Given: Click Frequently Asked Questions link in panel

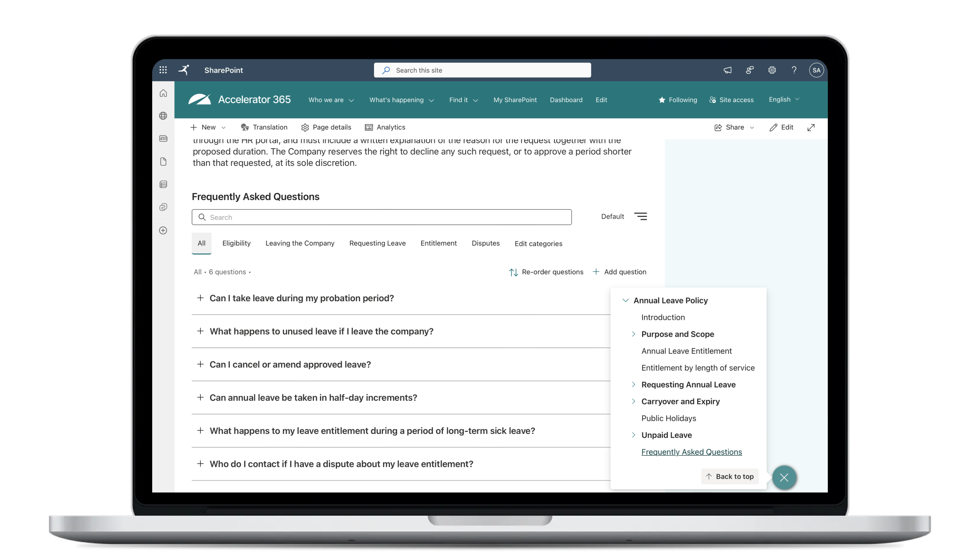Looking at the screenshot, I should tap(691, 452).
